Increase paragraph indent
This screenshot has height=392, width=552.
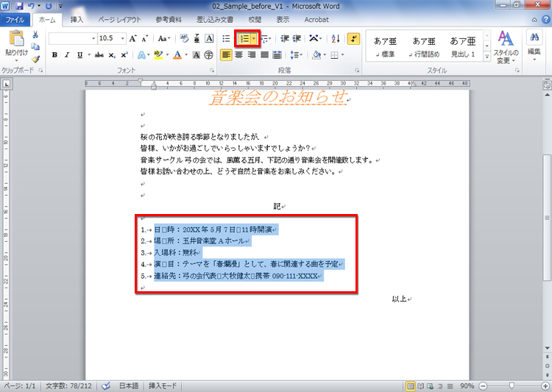point(297,38)
